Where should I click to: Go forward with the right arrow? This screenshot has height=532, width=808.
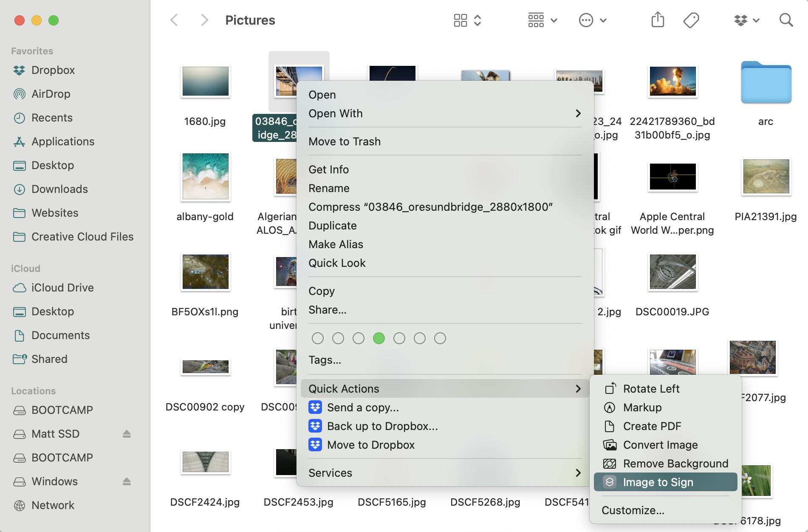click(204, 20)
